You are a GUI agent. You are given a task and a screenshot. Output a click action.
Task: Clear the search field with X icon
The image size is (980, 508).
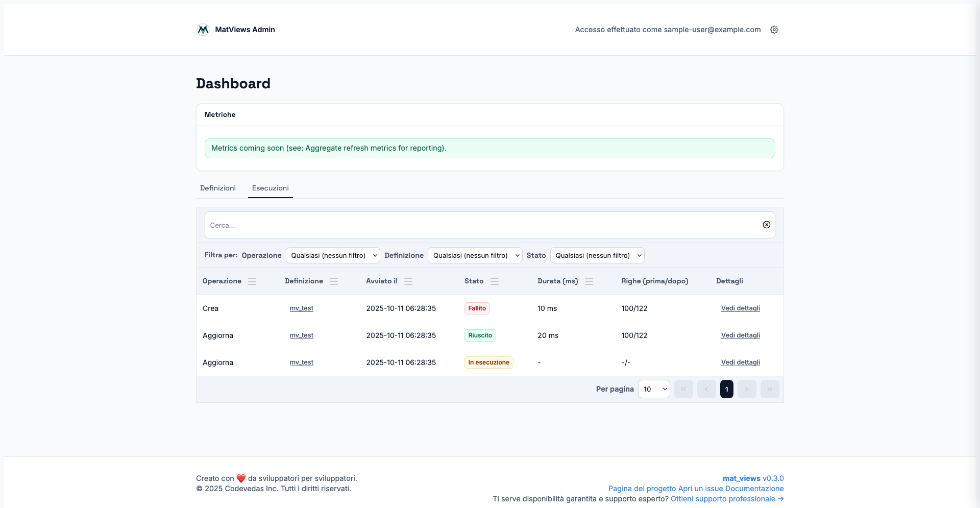(x=766, y=225)
